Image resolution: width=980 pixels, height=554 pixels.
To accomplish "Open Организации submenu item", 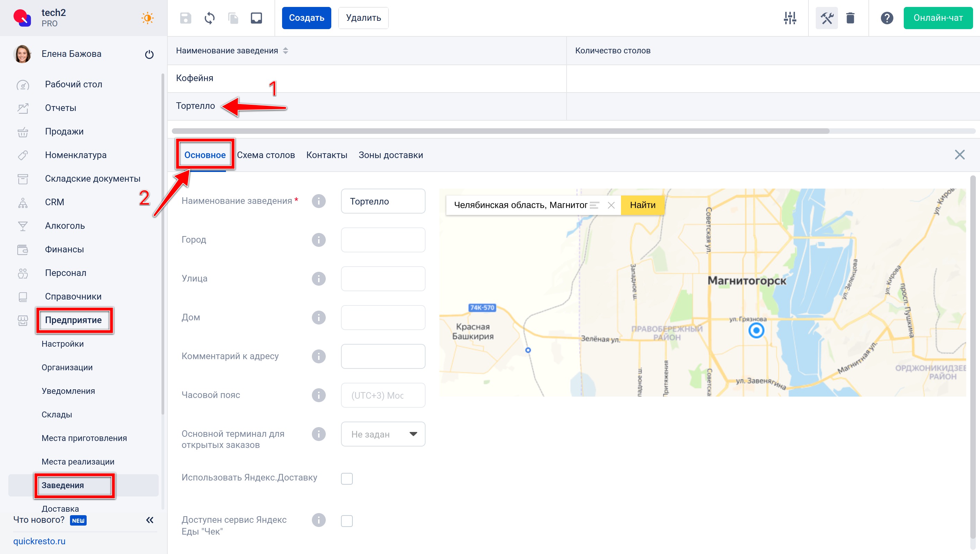I will 67,367.
